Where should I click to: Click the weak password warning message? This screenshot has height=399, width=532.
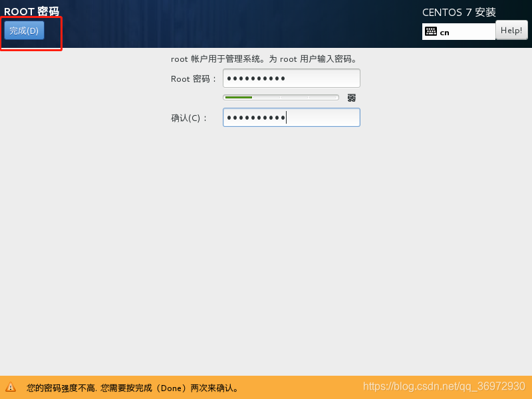(133, 388)
